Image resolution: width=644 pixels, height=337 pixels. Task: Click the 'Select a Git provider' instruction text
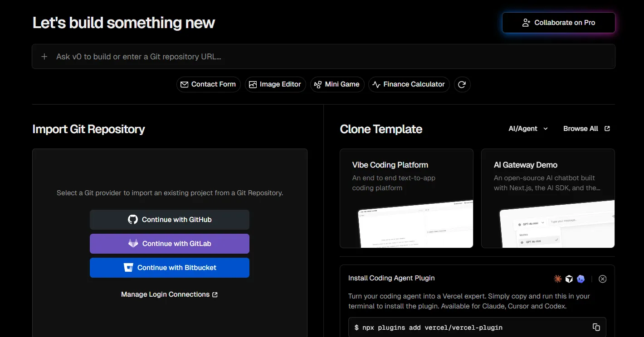(x=170, y=193)
